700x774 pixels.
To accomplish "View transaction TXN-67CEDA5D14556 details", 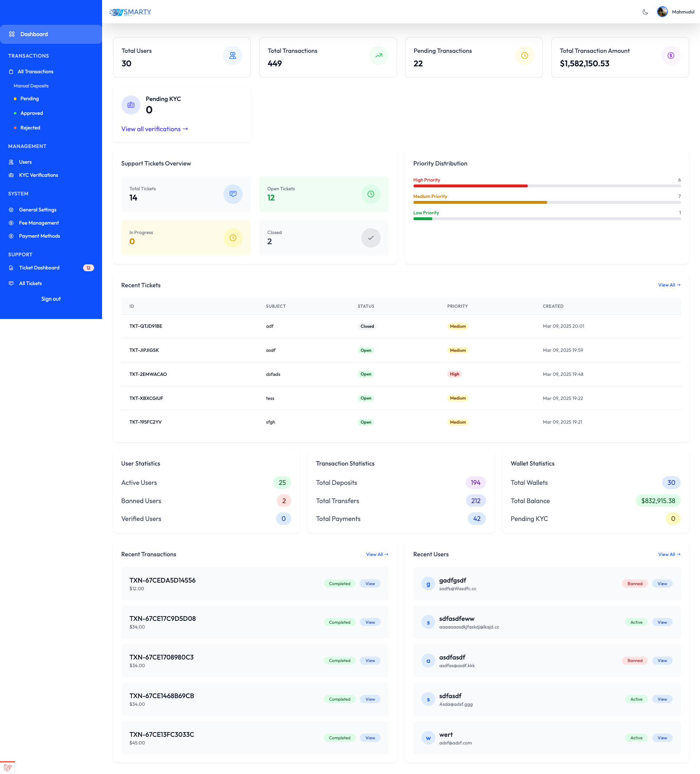I will click(x=370, y=583).
